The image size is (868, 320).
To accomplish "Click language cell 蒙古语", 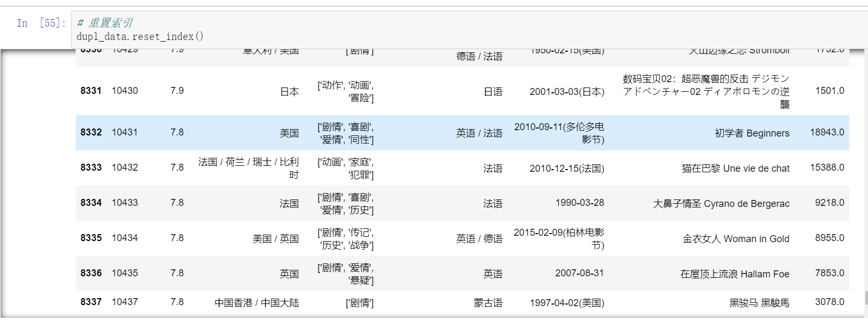I will click(x=488, y=303).
